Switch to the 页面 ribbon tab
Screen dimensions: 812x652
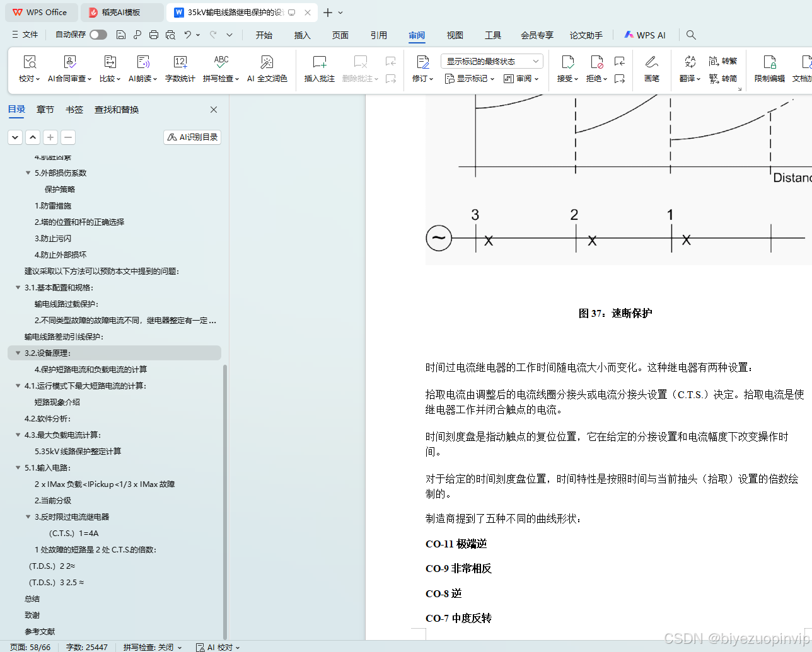tap(340, 35)
